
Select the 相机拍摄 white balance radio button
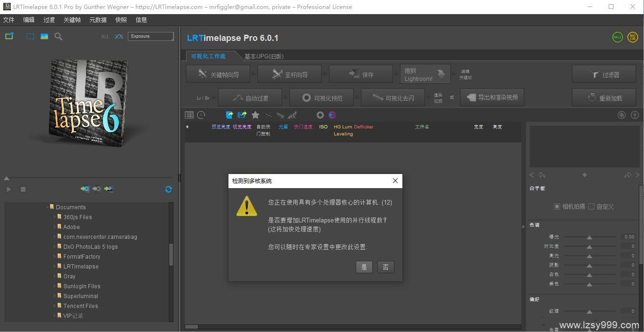point(557,206)
